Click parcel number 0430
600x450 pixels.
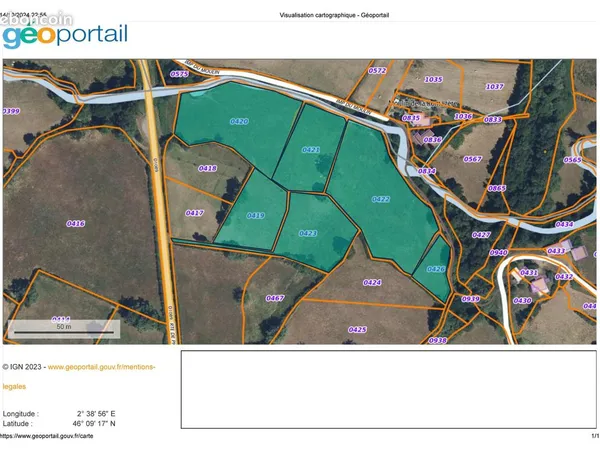point(522,300)
